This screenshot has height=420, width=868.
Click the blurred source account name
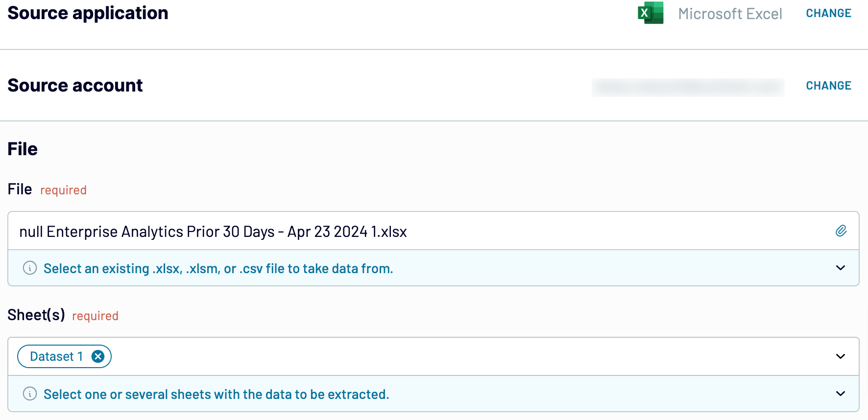coord(688,87)
